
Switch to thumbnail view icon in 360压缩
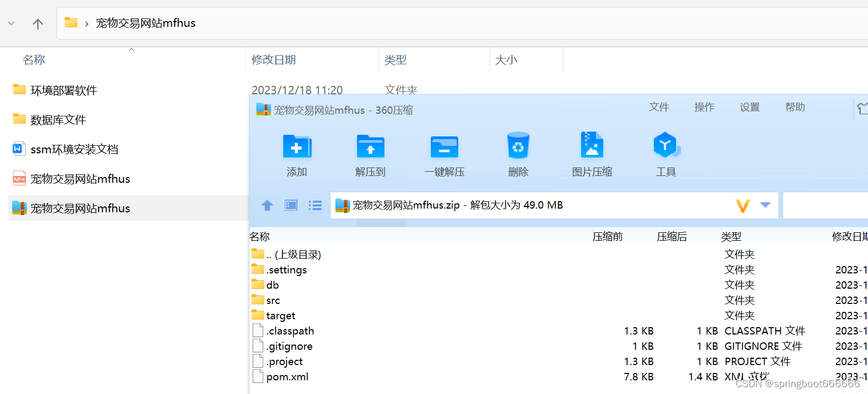[x=291, y=205]
